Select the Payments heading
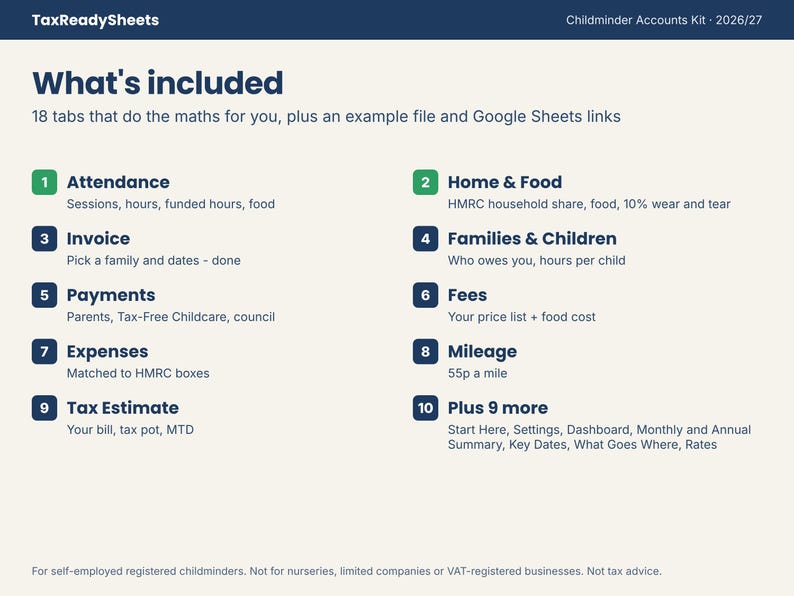 pos(111,295)
